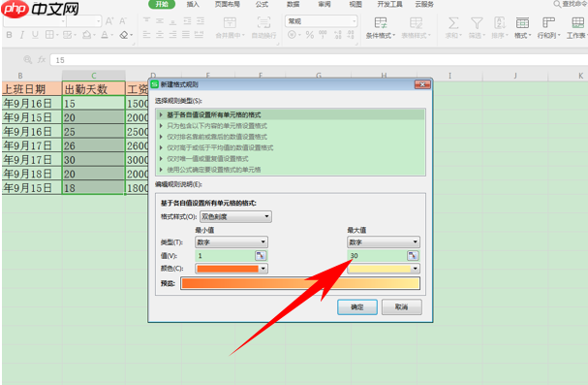Click the percent style icon
588x385 pixels.
click(x=309, y=35)
